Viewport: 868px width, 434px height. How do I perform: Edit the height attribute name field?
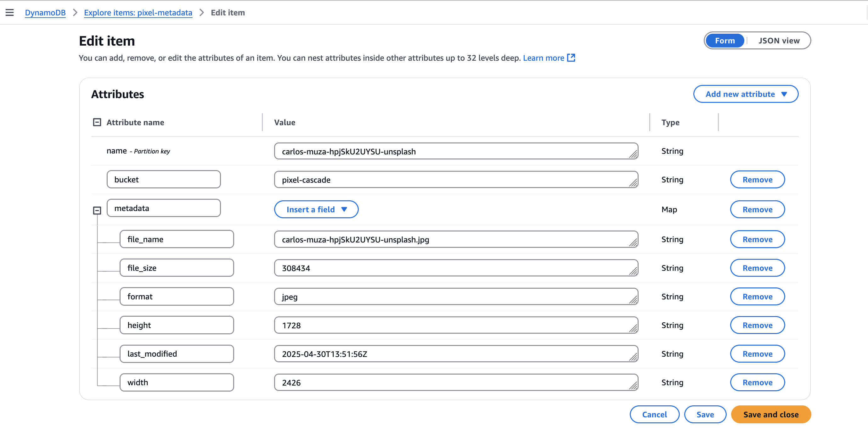click(177, 325)
